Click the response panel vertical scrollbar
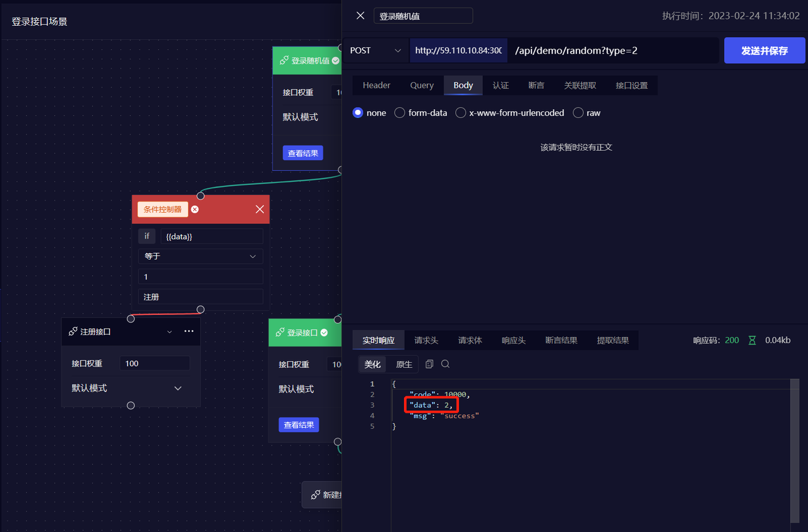This screenshot has width=808, height=532. 793,451
